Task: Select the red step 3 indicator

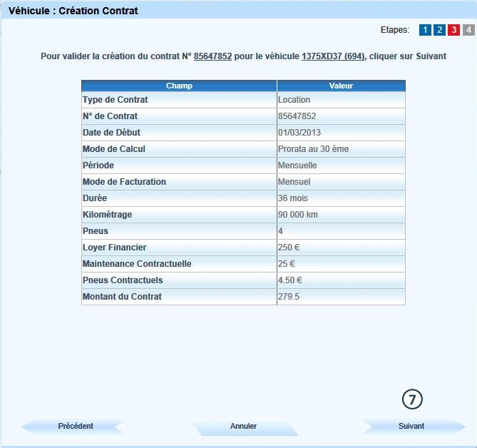Action: click(x=453, y=30)
